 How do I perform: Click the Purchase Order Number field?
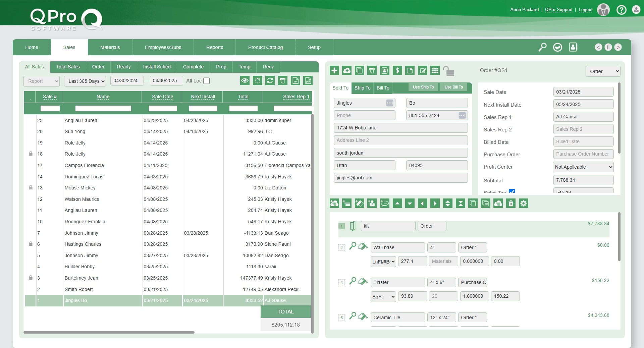coord(583,154)
